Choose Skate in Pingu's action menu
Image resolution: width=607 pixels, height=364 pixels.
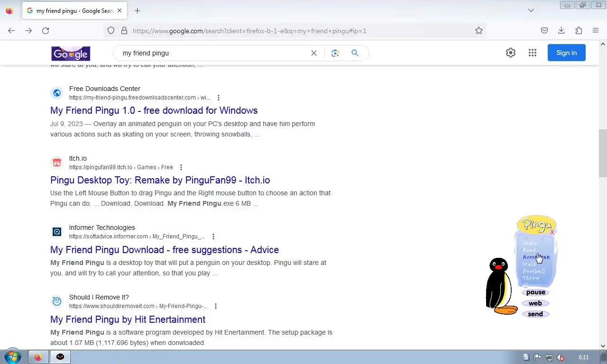pos(530,243)
